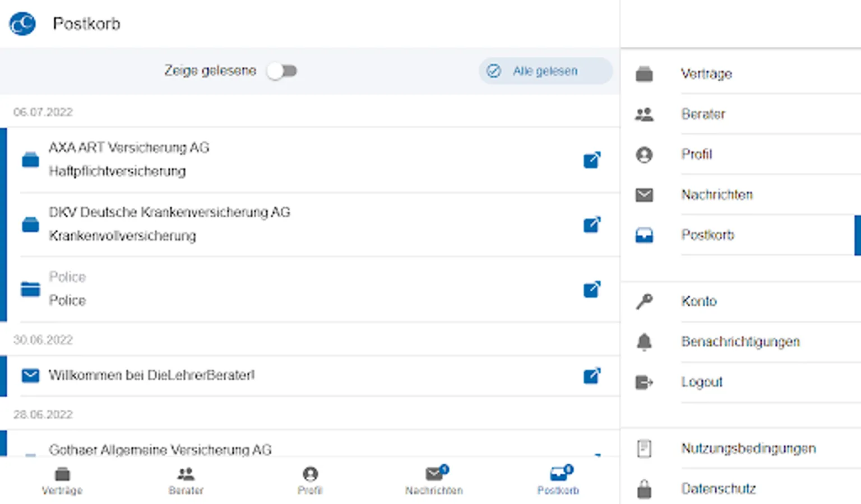Mark all as read with Alle gelesen
The height and width of the screenshot is (504, 861).
click(545, 71)
